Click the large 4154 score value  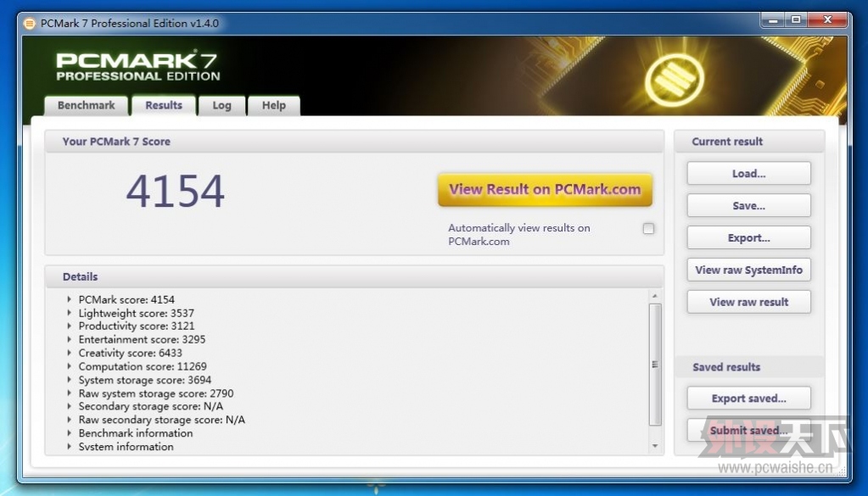176,192
